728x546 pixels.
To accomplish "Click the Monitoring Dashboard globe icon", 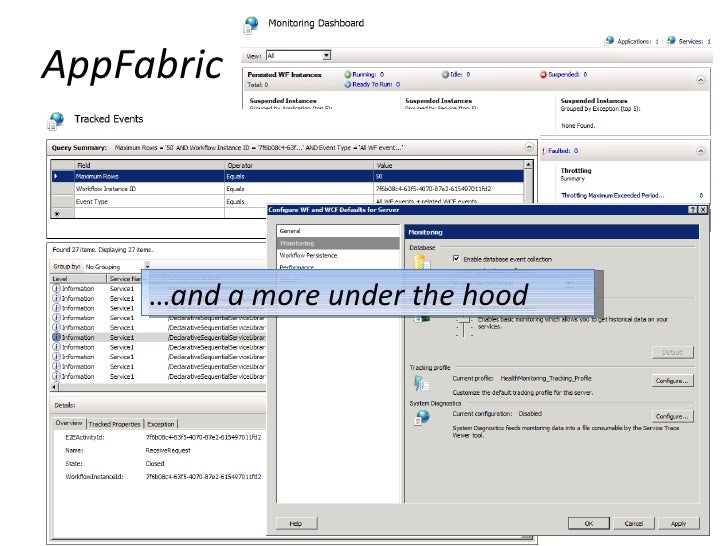I will click(x=251, y=25).
